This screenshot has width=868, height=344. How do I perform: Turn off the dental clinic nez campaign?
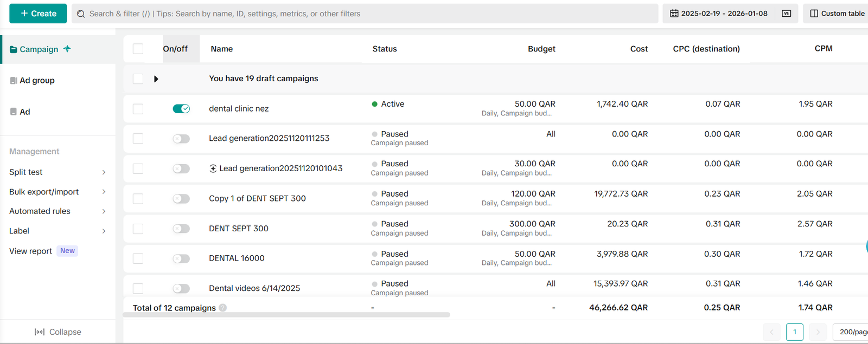181,109
